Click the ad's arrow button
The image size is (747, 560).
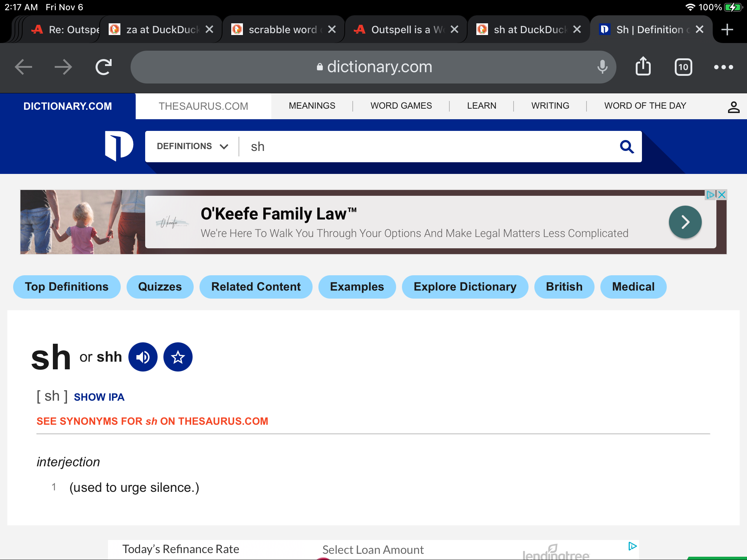click(685, 222)
